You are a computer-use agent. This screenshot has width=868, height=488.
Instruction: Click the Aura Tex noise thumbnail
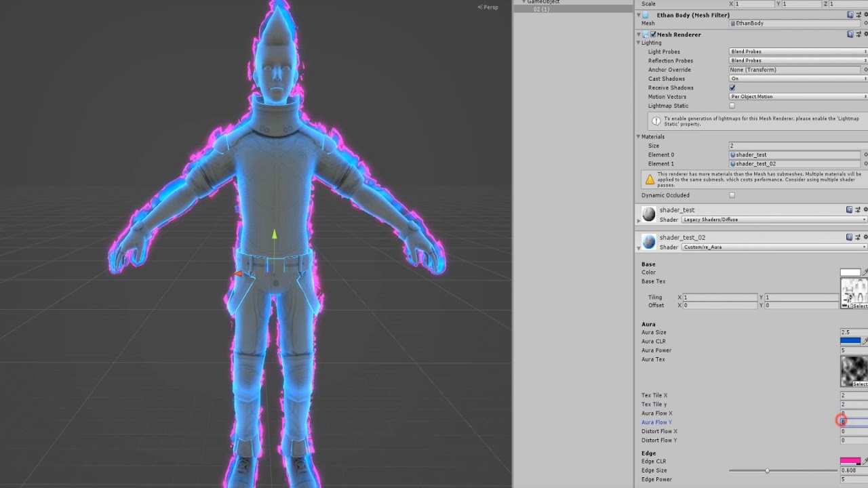[854, 371]
